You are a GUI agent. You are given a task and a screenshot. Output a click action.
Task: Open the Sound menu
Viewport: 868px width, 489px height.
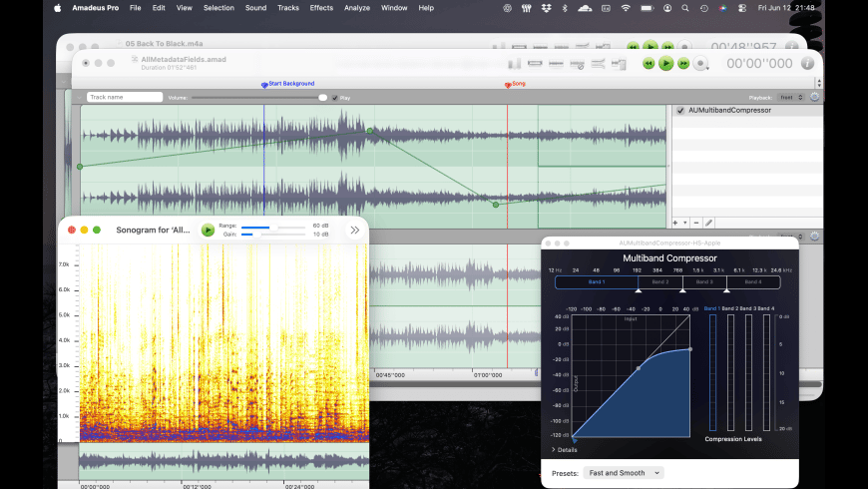pyautogui.click(x=255, y=8)
